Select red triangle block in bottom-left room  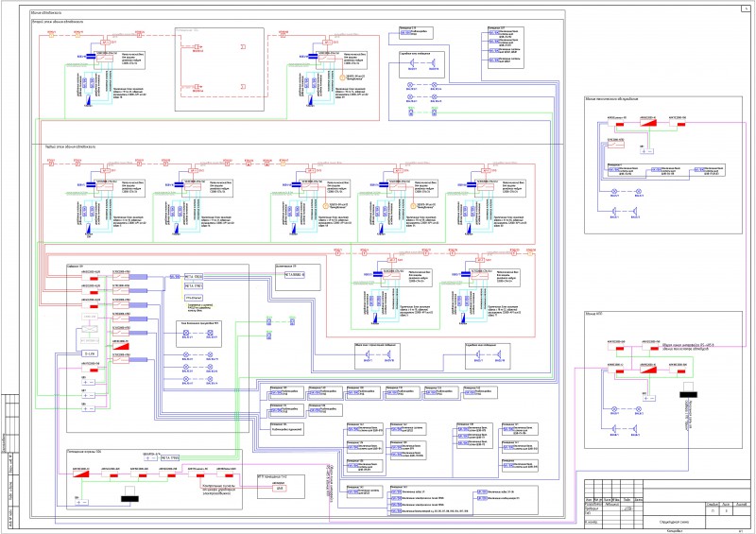[81, 474]
